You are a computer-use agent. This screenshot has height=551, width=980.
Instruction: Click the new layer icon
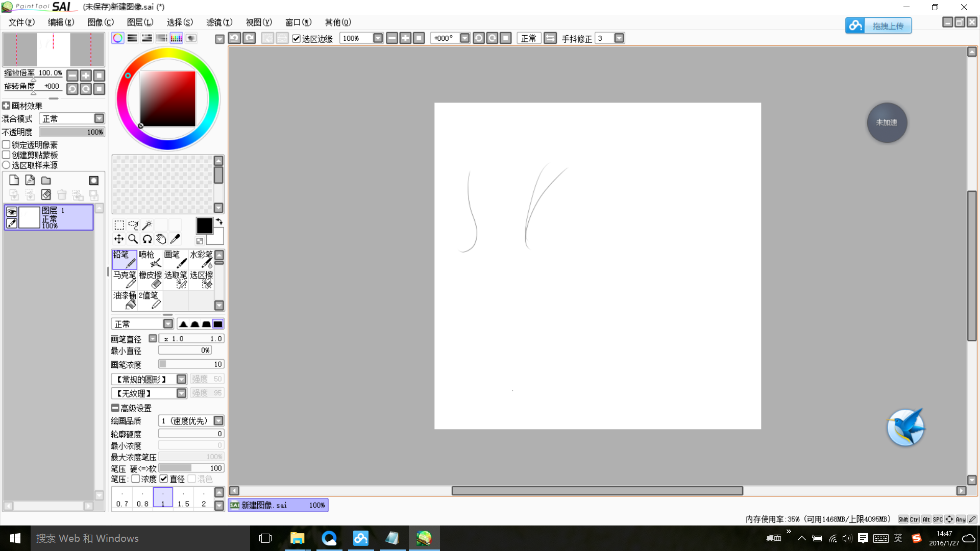14,180
